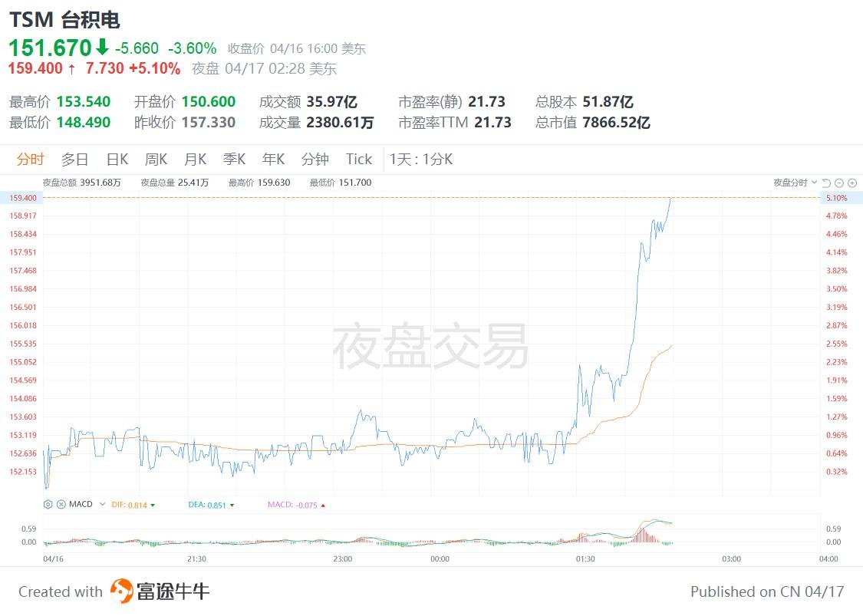Click the 成交量 2380.61万 value
Viewport: 863px width, 616px height.
[340, 122]
